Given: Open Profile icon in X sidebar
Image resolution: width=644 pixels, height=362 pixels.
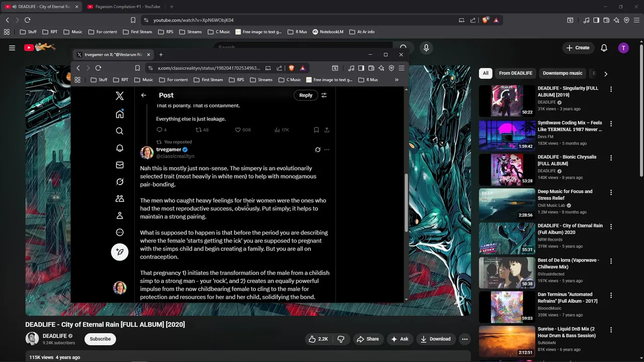Looking at the screenshot, I should click(120, 215).
